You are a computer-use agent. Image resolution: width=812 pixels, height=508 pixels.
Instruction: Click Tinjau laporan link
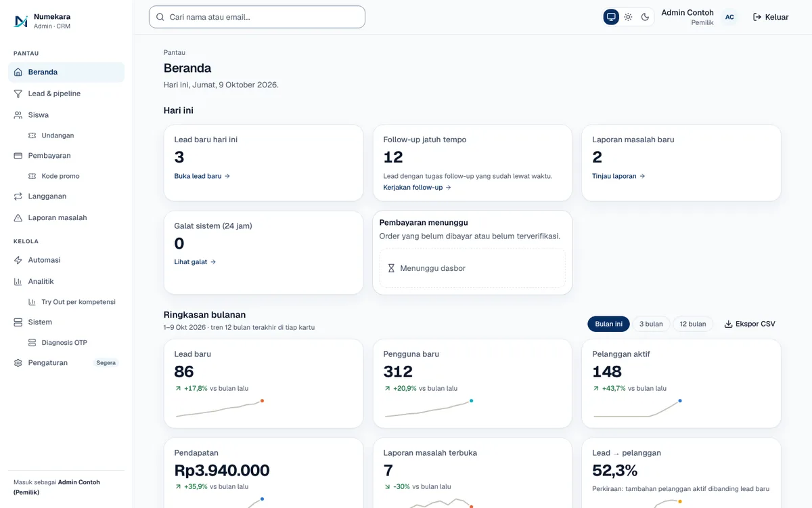618,176
